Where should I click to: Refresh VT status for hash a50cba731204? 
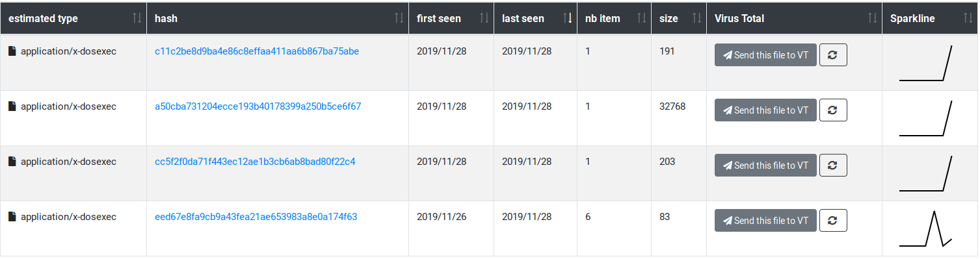(833, 110)
